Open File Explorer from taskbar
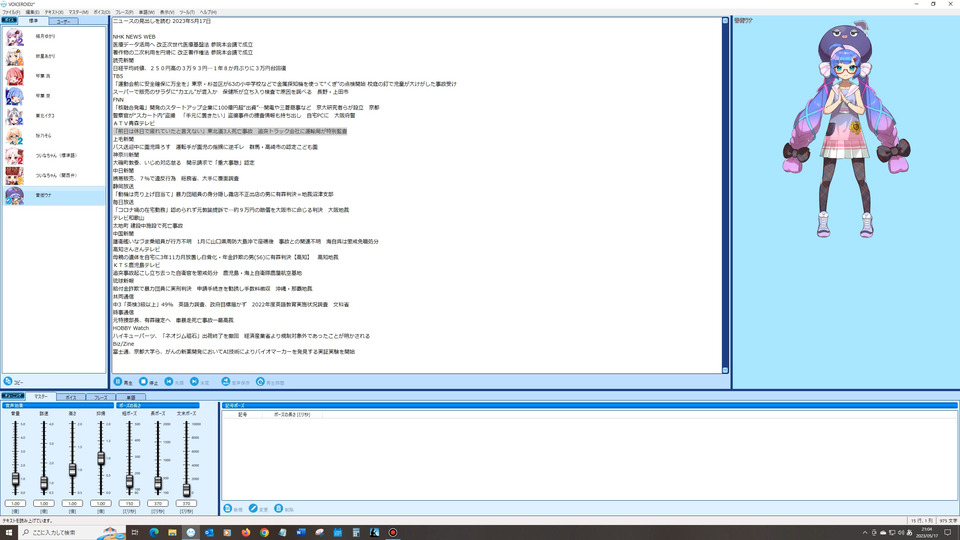This screenshot has height=540, width=960. (172, 532)
